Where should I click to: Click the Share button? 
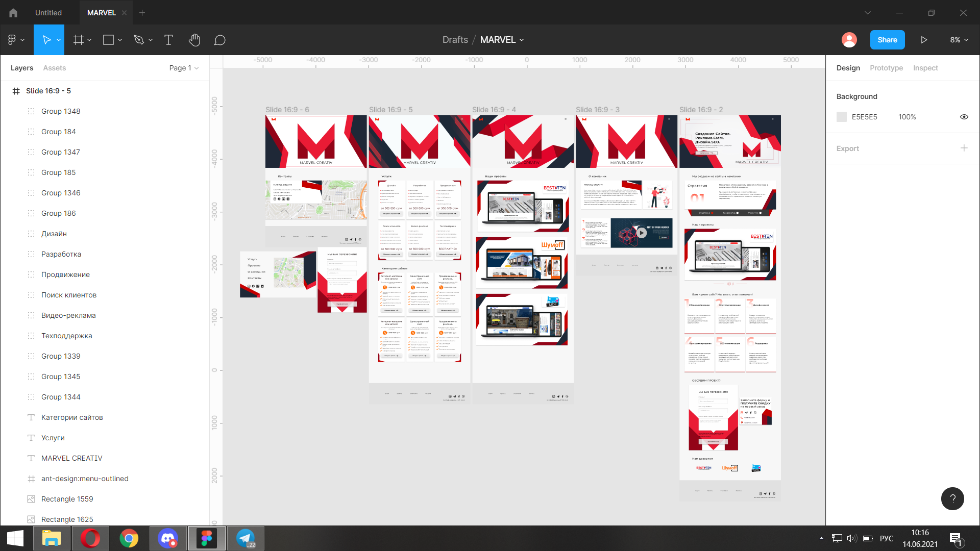(x=887, y=40)
